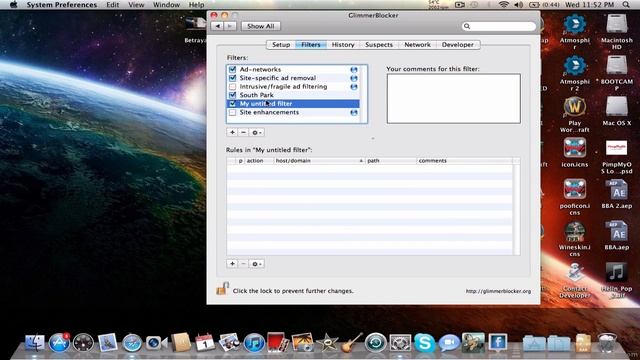Click the lock to prevent changes
This screenshot has height=360, width=640.
point(222,289)
